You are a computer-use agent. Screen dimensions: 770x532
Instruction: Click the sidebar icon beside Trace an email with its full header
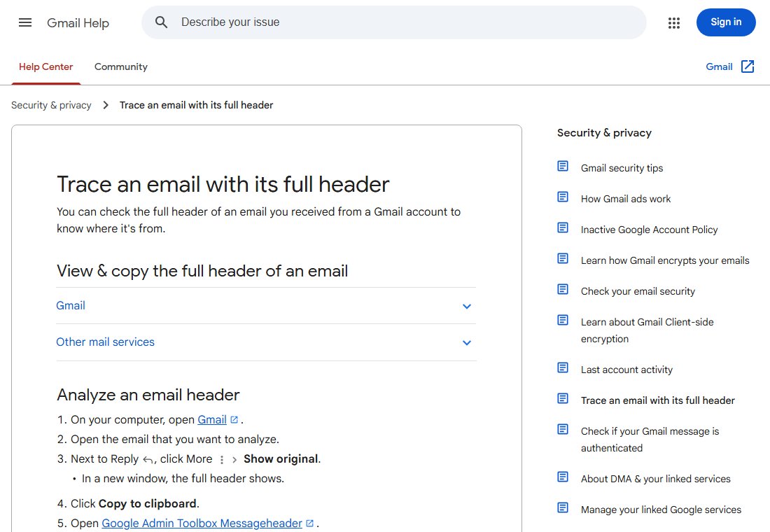click(x=563, y=398)
